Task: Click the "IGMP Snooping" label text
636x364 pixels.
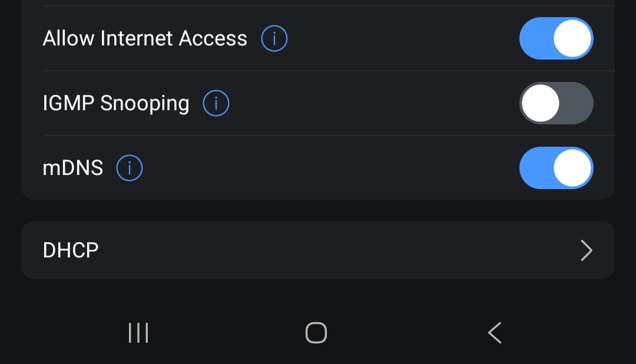Action: (116, 104)
